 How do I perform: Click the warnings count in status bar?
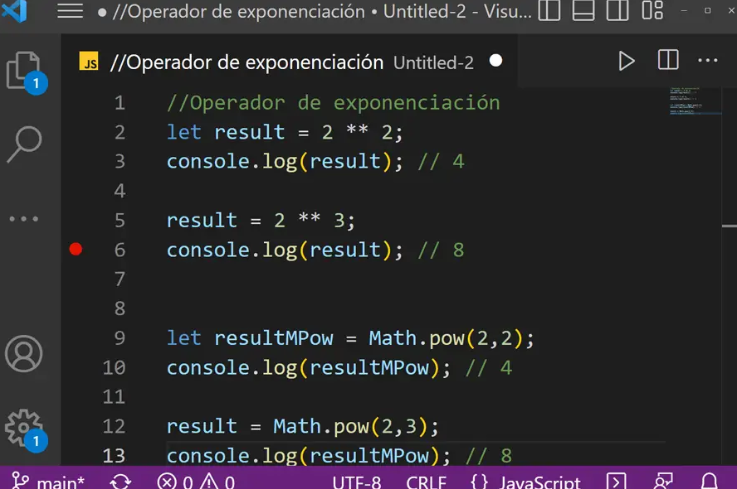tap(217, 482)
